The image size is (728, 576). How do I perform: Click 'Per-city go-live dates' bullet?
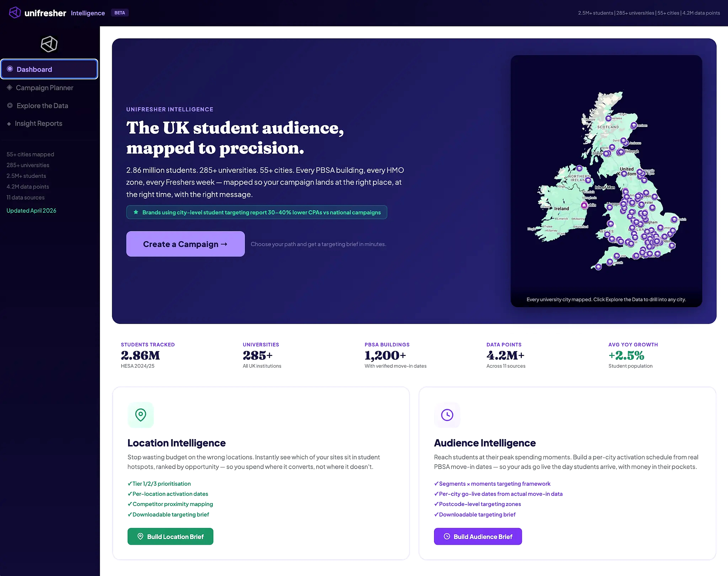pos(498,494)
